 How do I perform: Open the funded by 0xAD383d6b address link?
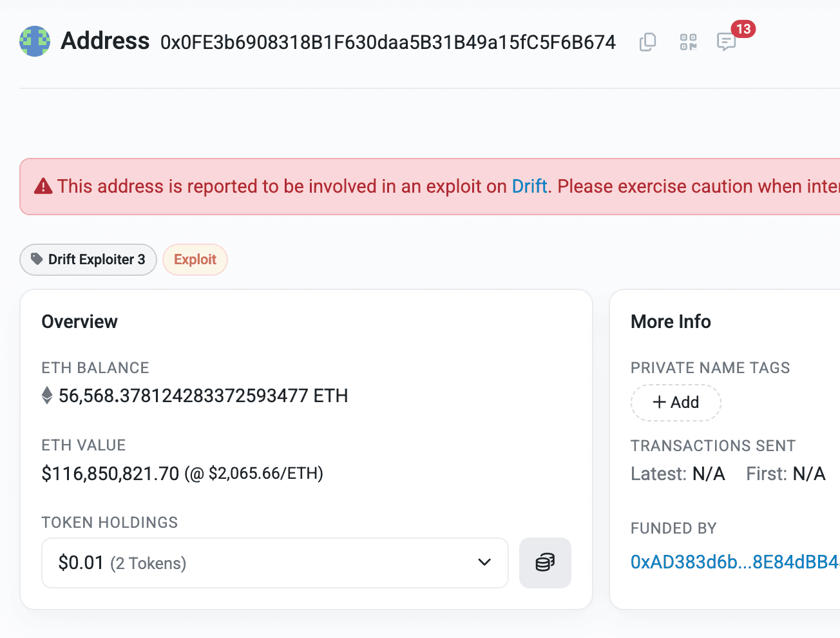point(734,562)
